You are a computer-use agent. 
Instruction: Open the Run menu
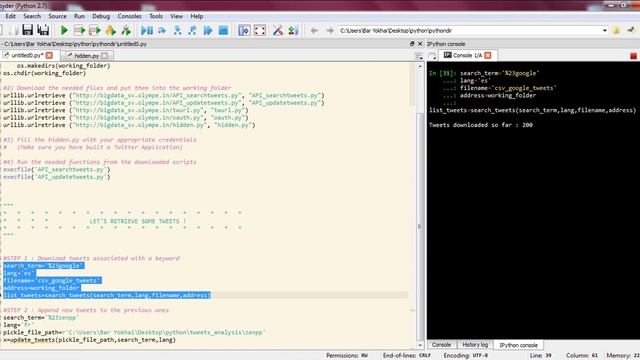[x=79, y=16]
